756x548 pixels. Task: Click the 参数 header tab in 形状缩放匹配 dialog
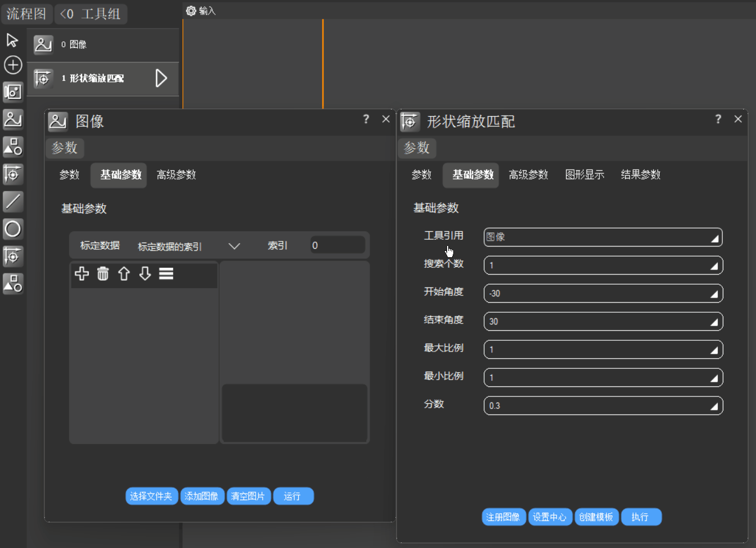point(417,148)
